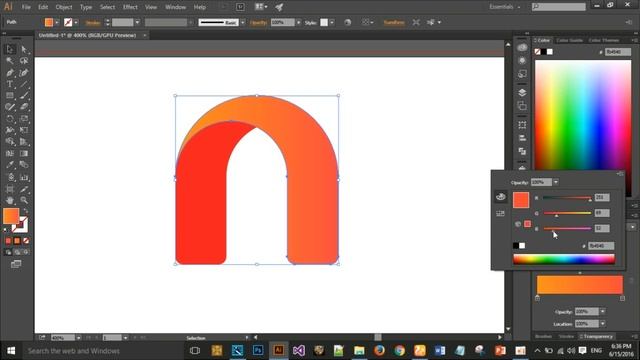Viewport: 640px width, 360px height.
Task: Click the rocket GPU performance icon
Action: tap(279, 7)
